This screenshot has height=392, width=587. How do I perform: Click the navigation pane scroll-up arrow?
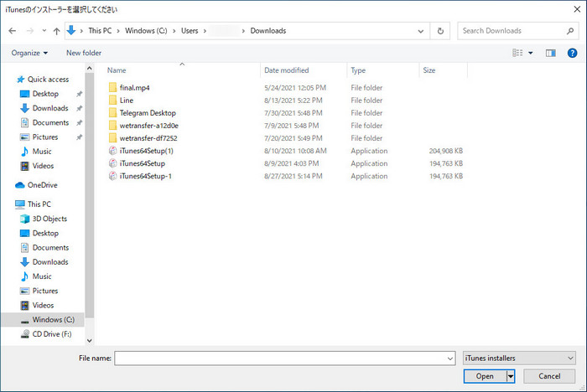[x=89, y=69]
